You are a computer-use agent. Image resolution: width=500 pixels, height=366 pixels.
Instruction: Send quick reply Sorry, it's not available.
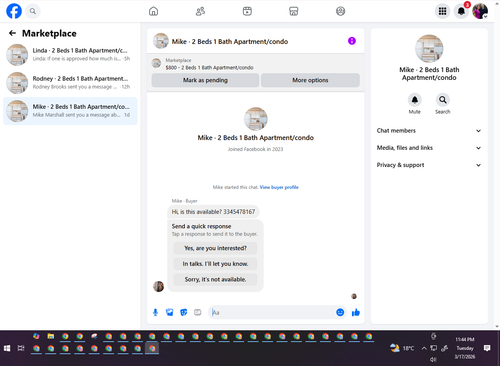[x=215, y=279]
